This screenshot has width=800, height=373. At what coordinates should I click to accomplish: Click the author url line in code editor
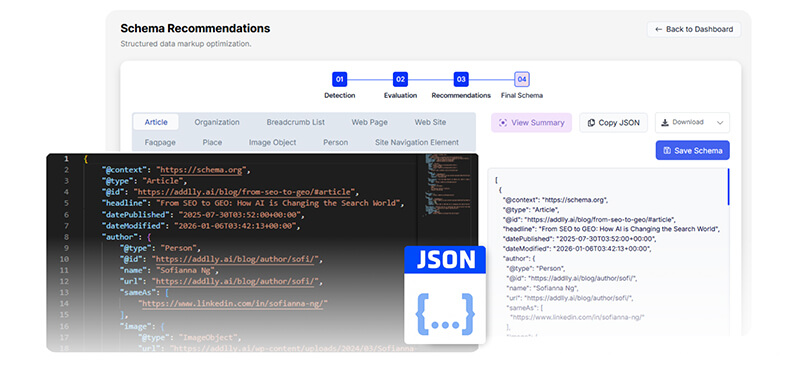[x=222, y=282]
